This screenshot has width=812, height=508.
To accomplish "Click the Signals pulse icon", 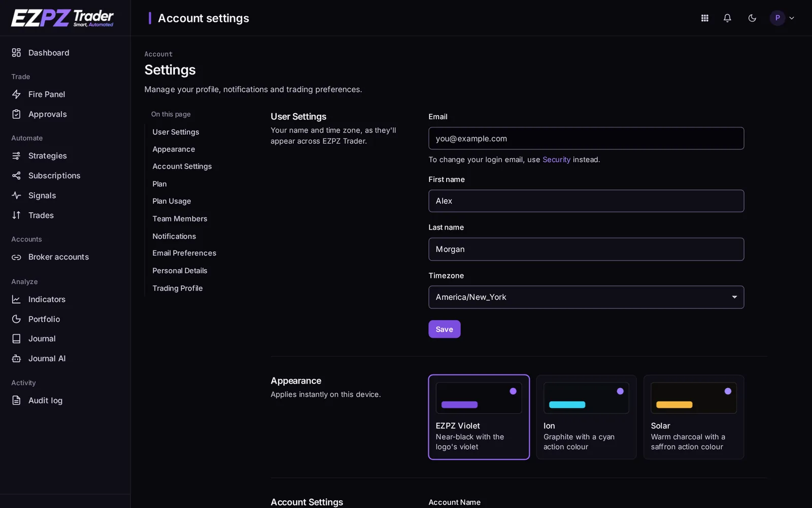I will tap(16, 196).
